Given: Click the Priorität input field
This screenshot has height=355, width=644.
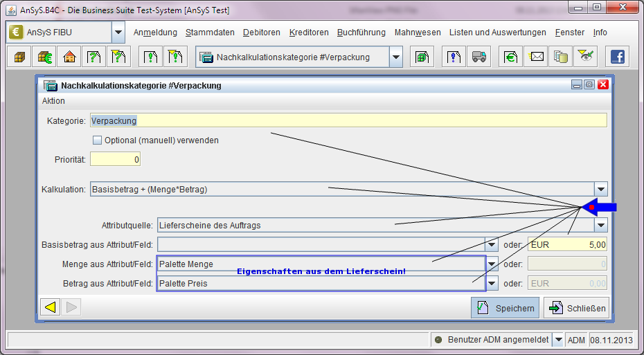Looking at the screenshot, I should [115, 159].
